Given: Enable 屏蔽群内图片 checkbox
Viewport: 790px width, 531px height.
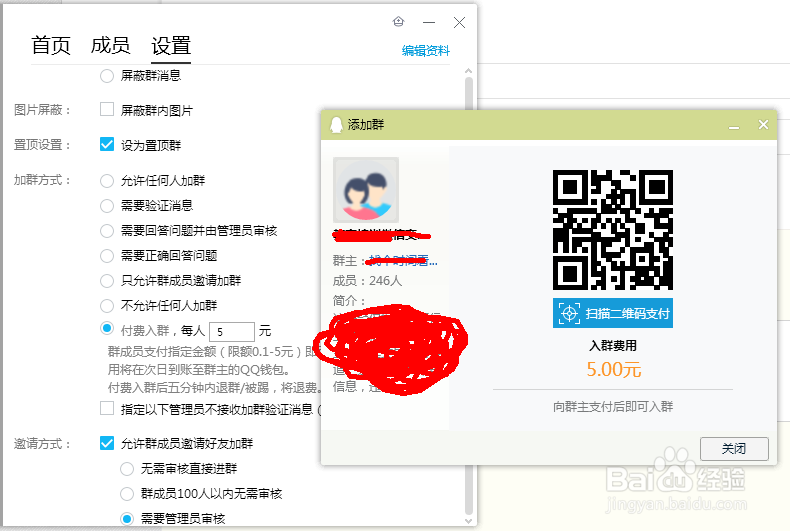Looking at the screenshot, I should tap(106, 109).
